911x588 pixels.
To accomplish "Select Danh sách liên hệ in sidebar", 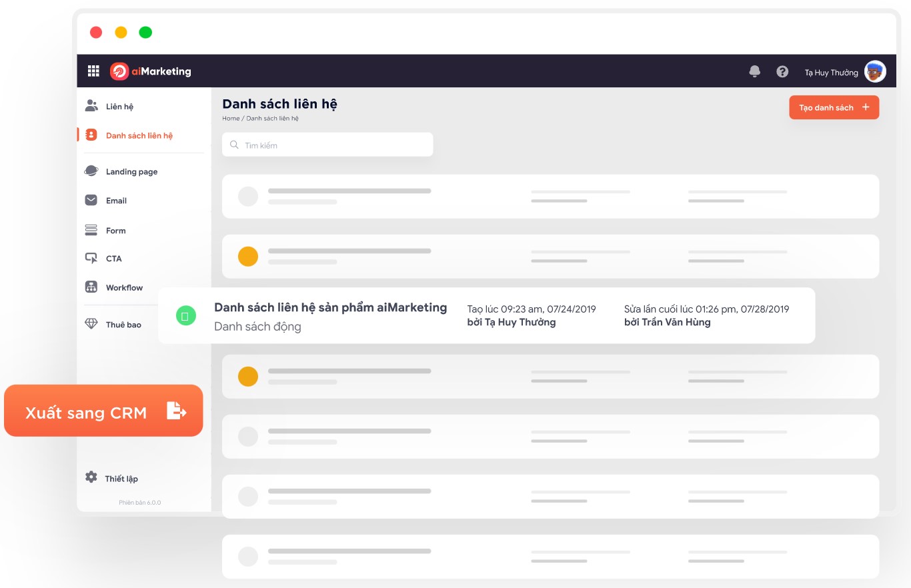I will tap(139, 135).
